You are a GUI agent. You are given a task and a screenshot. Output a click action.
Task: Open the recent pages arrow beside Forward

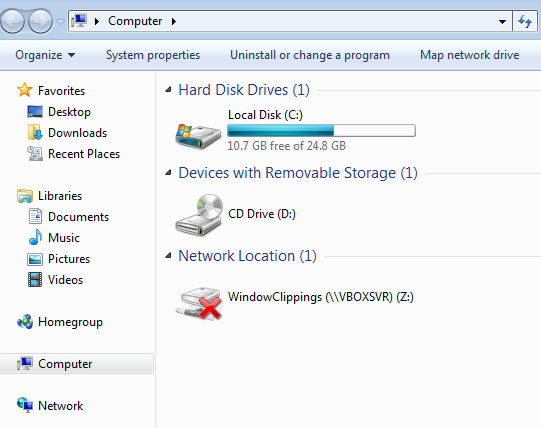tap(60, 22)
